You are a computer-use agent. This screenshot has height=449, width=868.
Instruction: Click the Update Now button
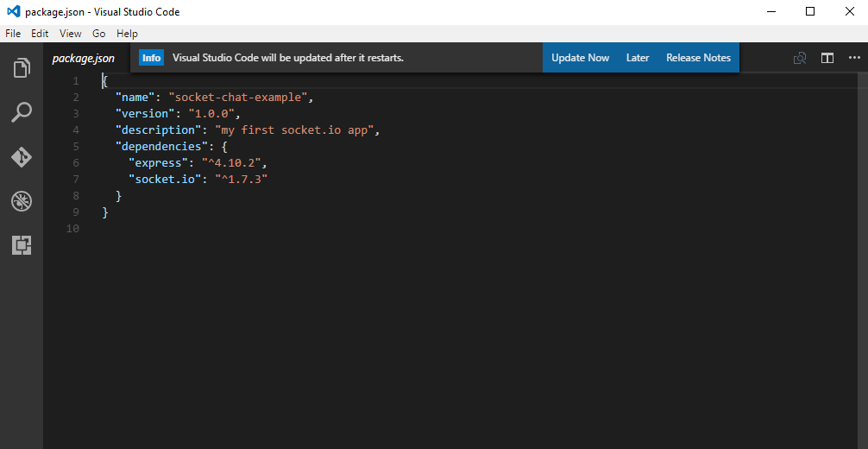click(580, 58)
